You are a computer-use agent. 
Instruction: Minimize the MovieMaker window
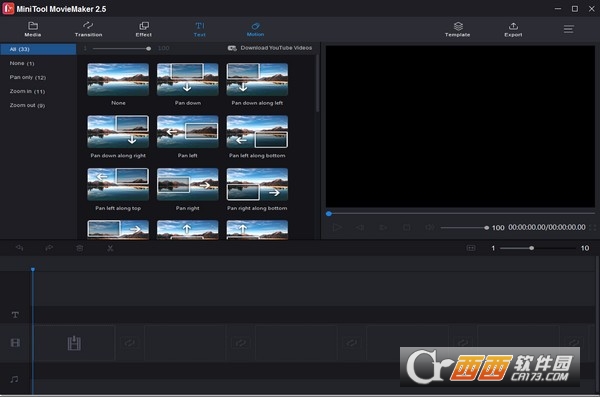[558, 8]
